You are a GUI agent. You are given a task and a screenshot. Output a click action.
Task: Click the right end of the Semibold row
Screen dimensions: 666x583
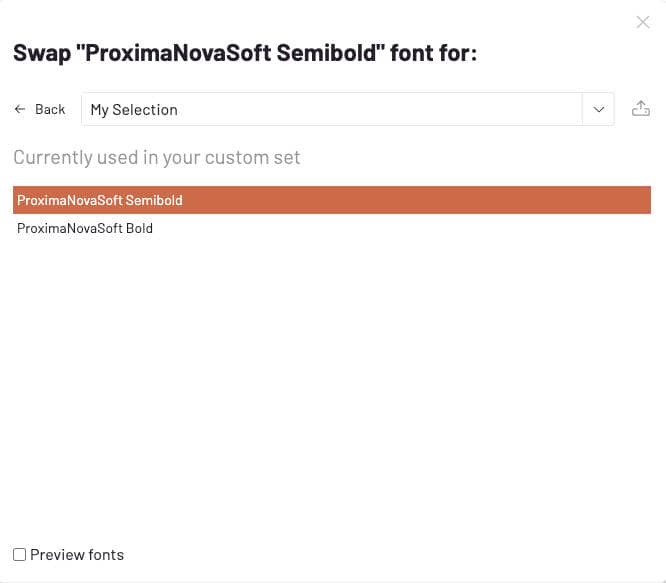620,200
